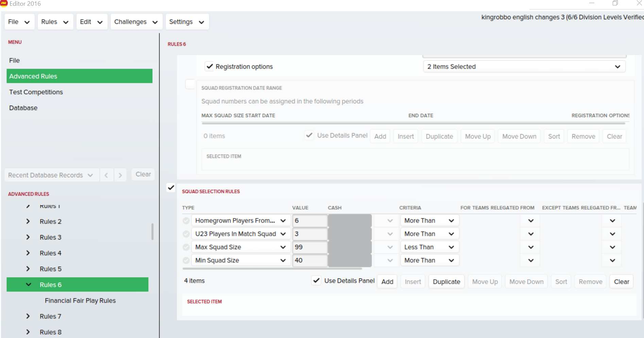Select File in the side menu
Viewport: 644px width, 338px height.
pyautogui.click(x=14, y=60)
